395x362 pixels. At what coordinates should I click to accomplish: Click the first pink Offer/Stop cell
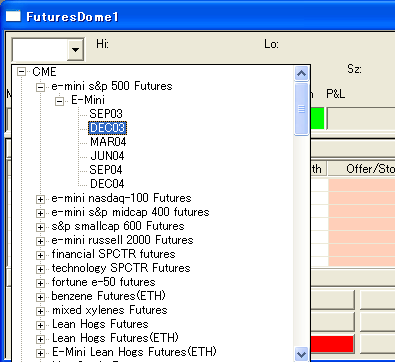[x=362, y=185]
